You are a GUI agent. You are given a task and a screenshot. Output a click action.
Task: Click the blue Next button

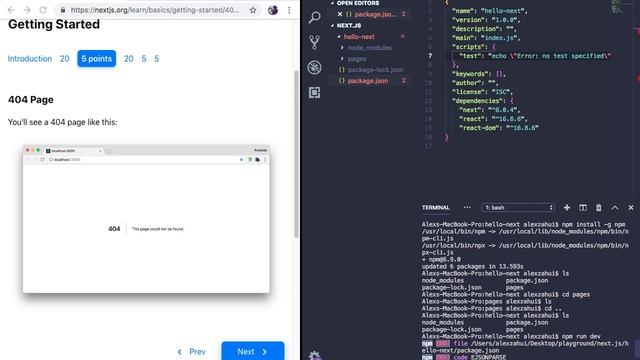tap(253, 351)
